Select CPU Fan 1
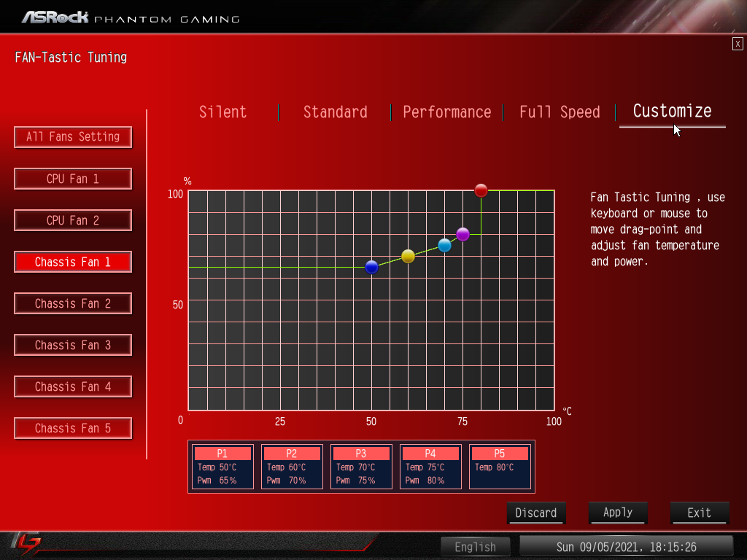 point(73,179)
